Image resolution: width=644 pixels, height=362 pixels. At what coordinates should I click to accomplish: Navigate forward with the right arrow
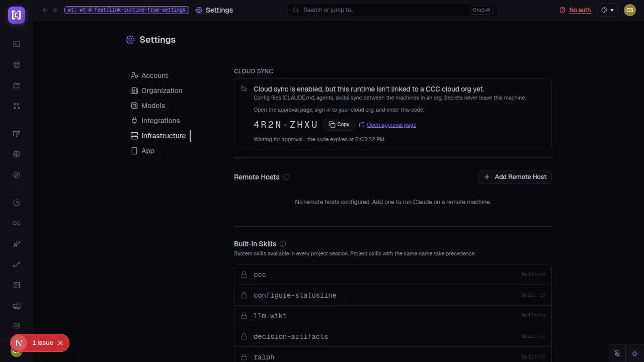coord(54,10)
